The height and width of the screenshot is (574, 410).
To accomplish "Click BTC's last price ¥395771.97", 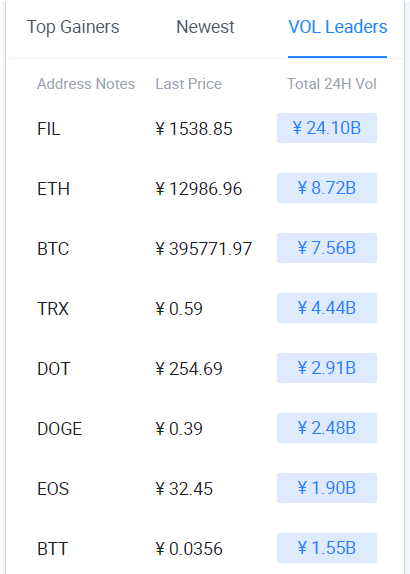I will pos(204,249).
